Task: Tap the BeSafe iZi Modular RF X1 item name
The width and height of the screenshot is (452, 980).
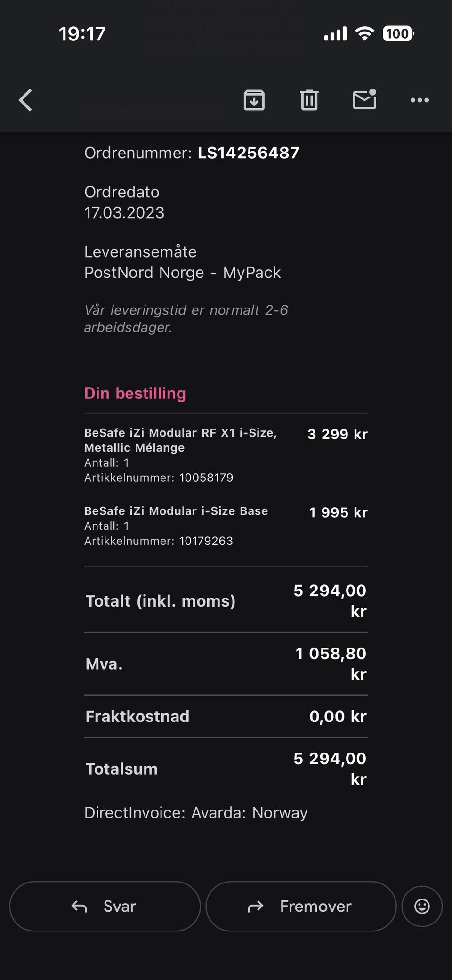Action: point(180,440)
